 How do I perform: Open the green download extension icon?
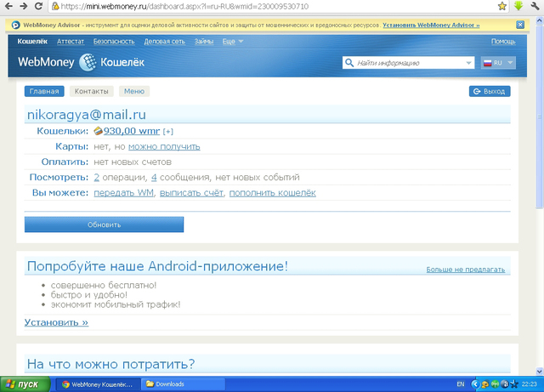(x=518, y=6)
